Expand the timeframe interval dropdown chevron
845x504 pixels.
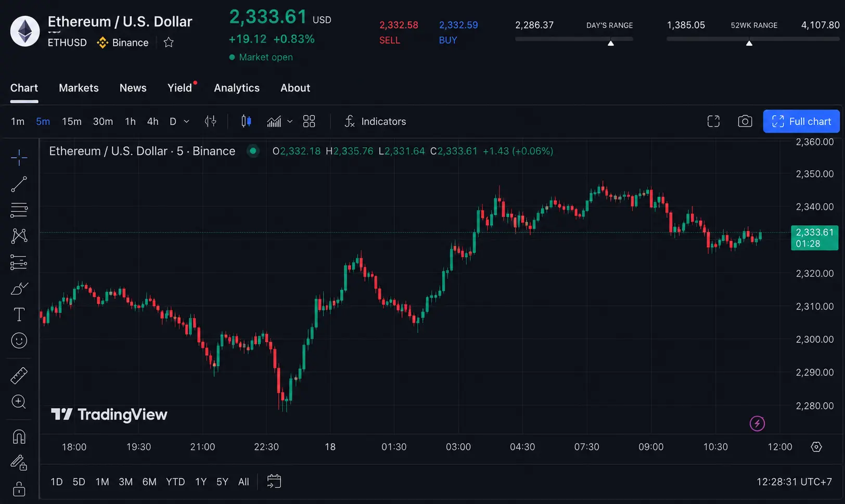186,121
